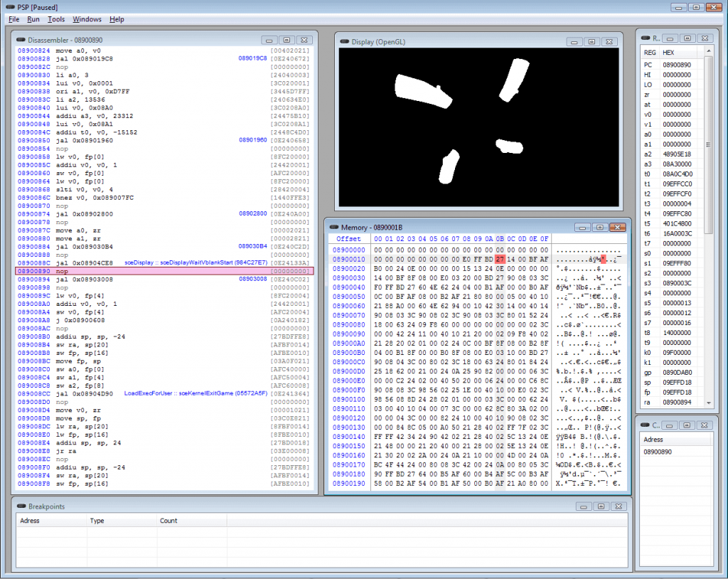Close the Breakpoints panel
The height and width of the screenshot is (579, 728).
click(x=619, y=506)
